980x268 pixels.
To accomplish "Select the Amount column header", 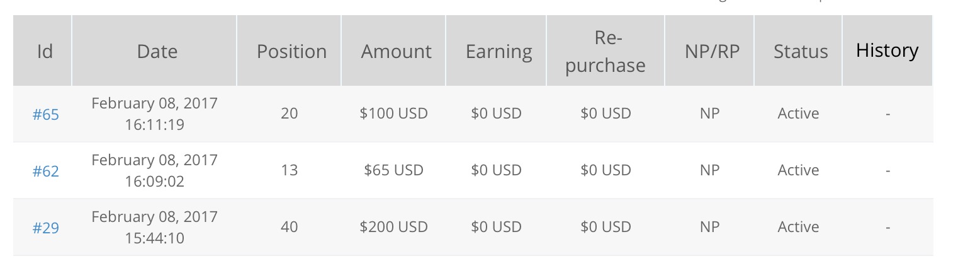I will 396,51.
